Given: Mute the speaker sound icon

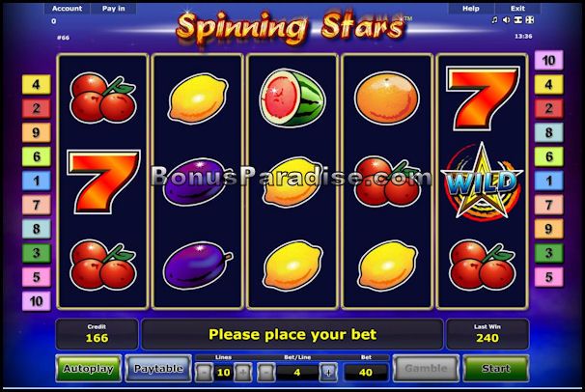Looking at the screenshot, I should (506, 20).
